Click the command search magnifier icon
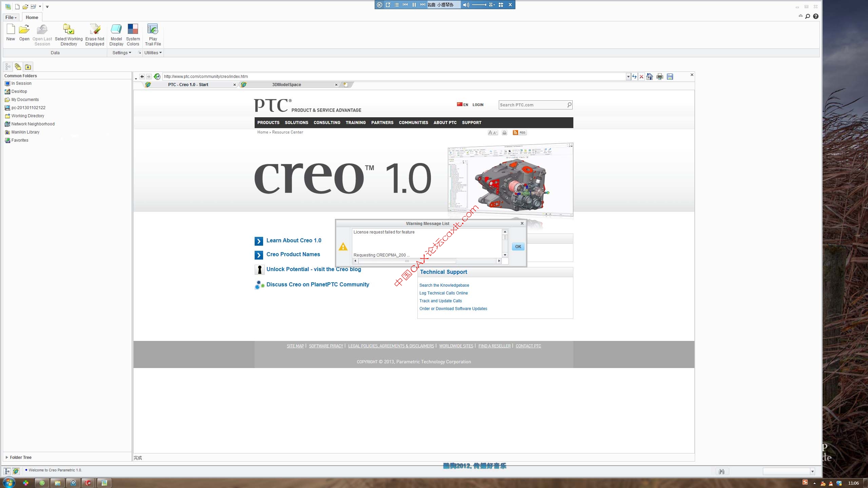Screen dimensions: 868x488 (808, 16)
